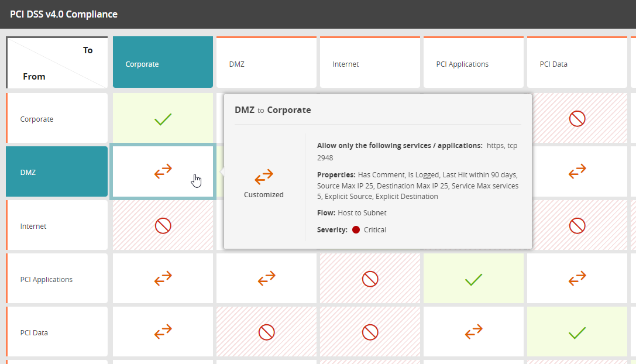
Task: Select the Internet row header
Action: point(57,226)
